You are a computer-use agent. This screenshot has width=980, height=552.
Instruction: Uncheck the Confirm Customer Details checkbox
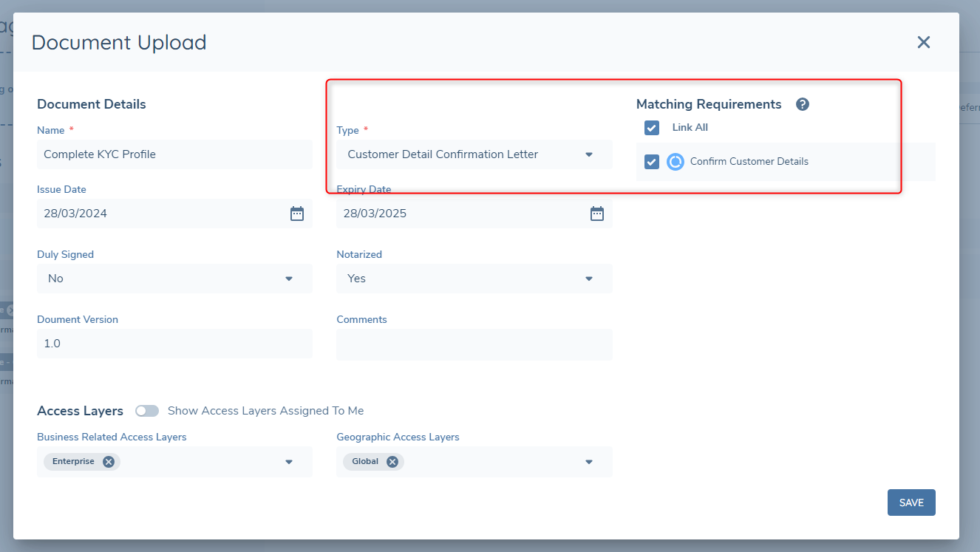coord(651,162)
